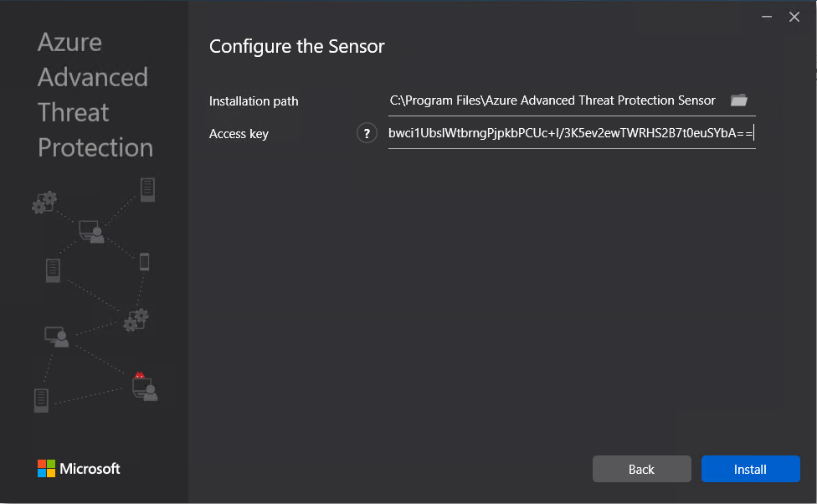817x504 pixels.
Task: Click the Microsoft wordmark text
Action: point(90,469)
